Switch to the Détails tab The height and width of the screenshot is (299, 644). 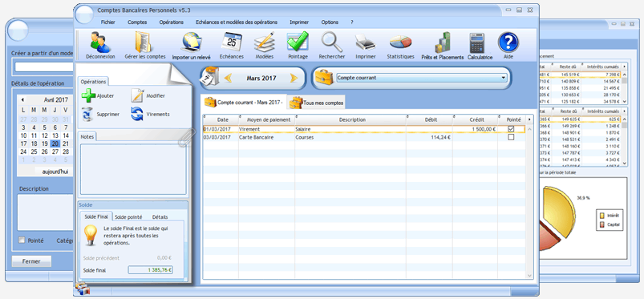pyautogui.click(x=160, y=217)
